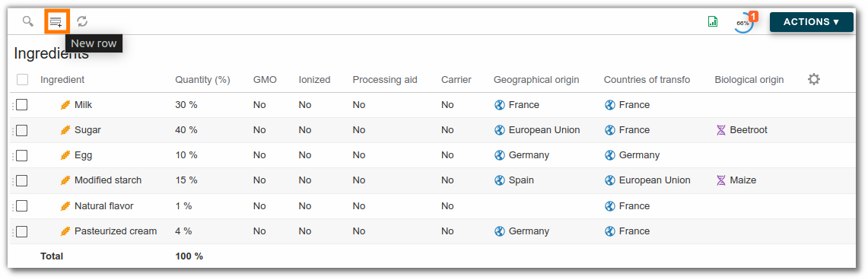Add a new row with toolbar icon
The image size is (868, 280).
pyautogui.click(x=56, y=22)
